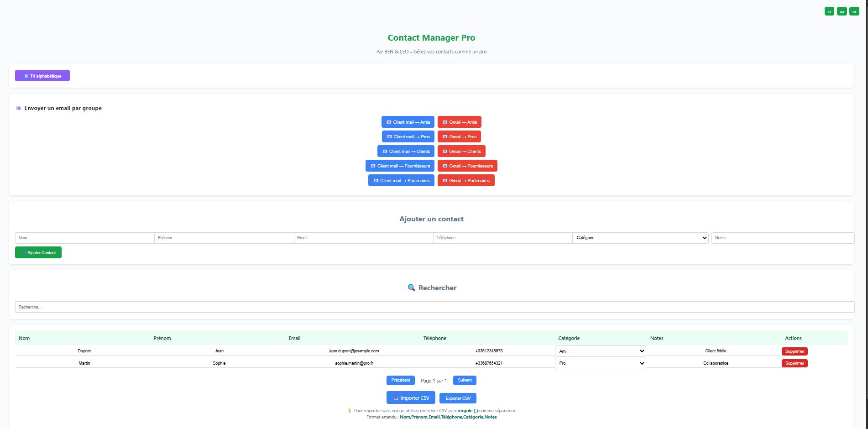Click the Exporter CSV button
The height and width of the screenshot is (429, 868).
tap(458, 398)
